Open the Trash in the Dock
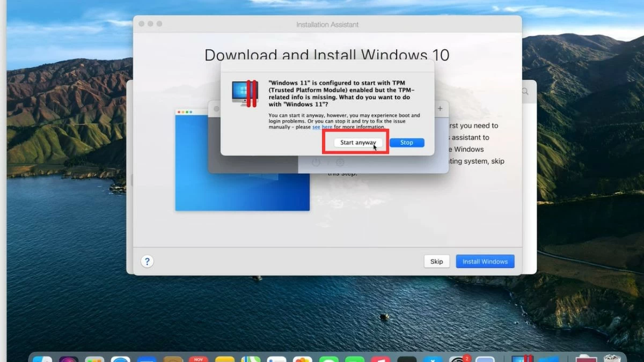 [612, 359]
